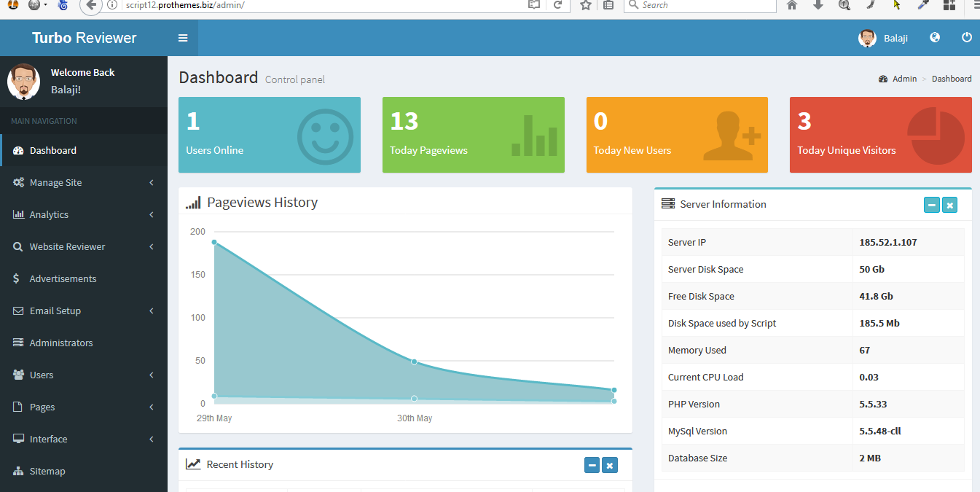Expand the Analytics menu
The height and width of the screenshot is (492, 980).
pos(47,214)
